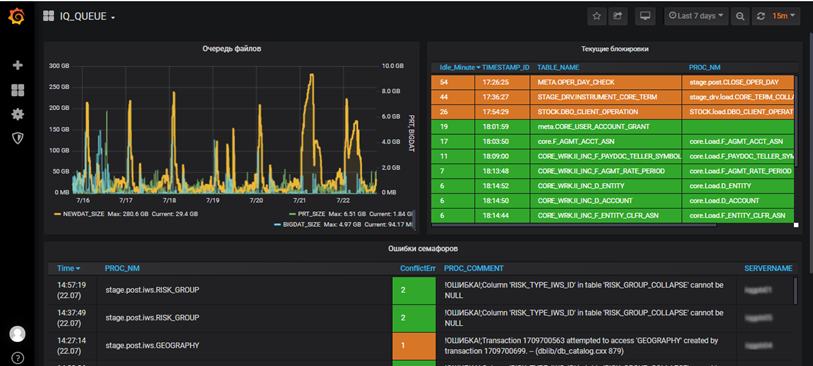This screenshot has width=813, height=366.
Task: Click the NEWDAT_SIZE Max 280.6 GB value
Action: coord(128,214)
